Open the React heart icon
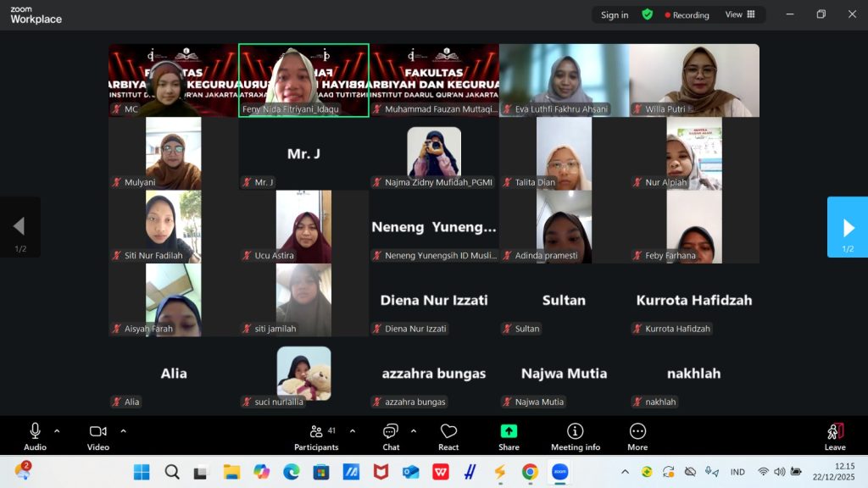 [x=448, y=431]
